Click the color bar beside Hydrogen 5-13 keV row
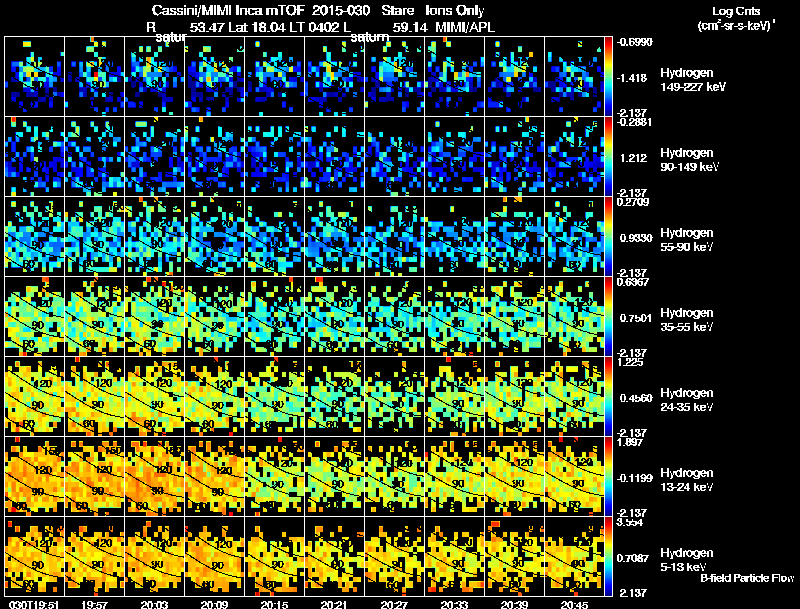 (608, 557)
